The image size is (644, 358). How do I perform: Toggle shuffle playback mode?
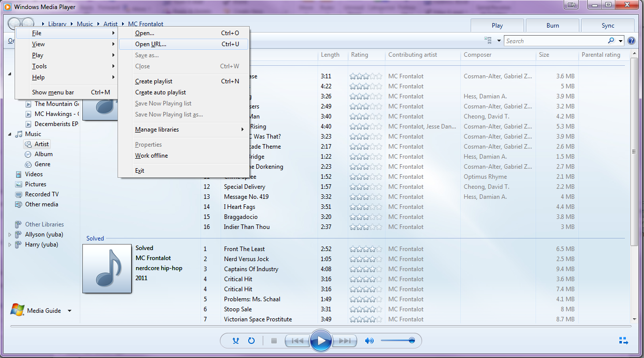236,341
